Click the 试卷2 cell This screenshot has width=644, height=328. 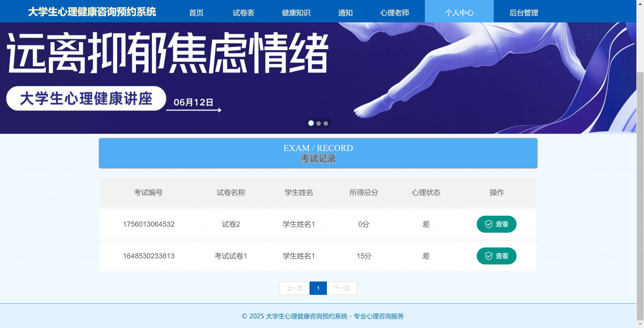[x=231, y=224]
